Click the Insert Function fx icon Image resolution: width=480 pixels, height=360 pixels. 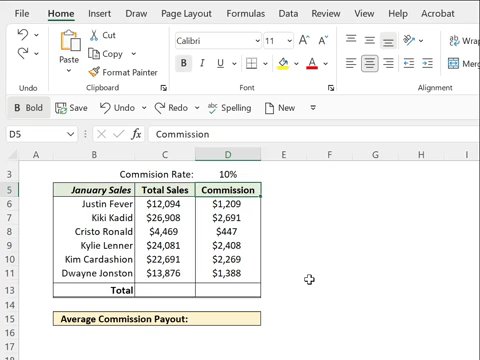(136, 134)
